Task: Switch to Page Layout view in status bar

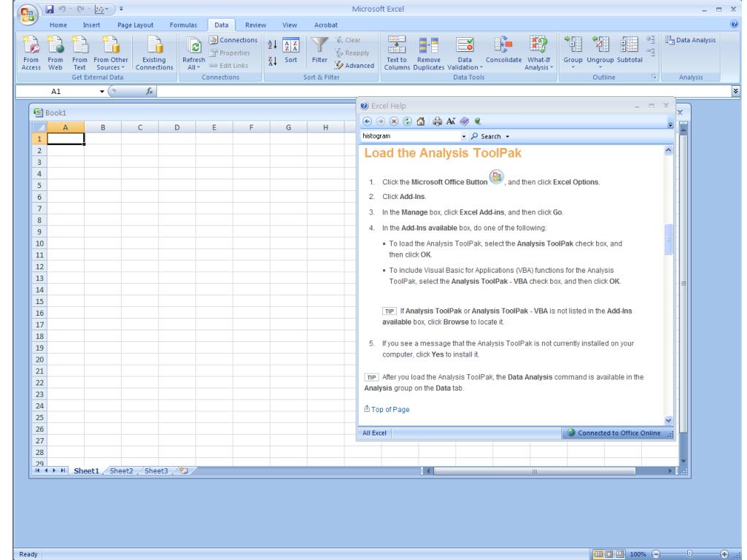Action: [x=609, y=554]
